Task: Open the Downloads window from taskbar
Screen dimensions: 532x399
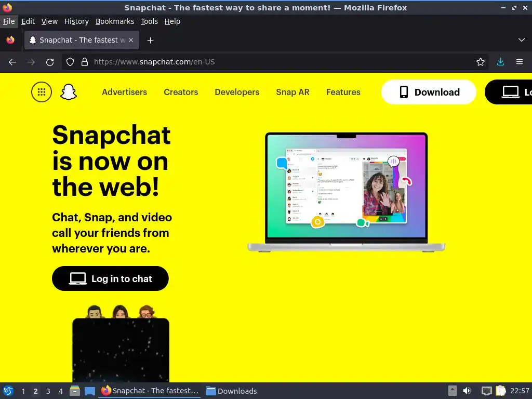Action: (x=231, y=391)
